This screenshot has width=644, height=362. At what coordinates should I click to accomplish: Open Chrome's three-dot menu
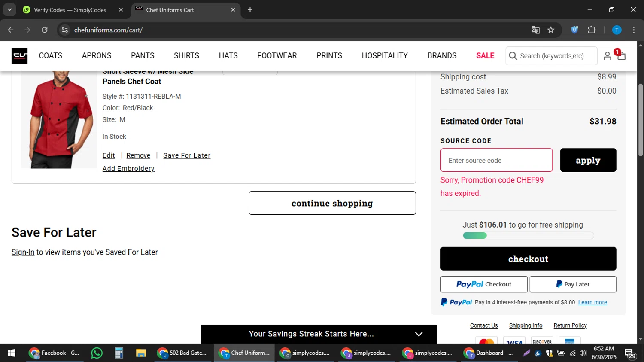[x=634, y=30]
